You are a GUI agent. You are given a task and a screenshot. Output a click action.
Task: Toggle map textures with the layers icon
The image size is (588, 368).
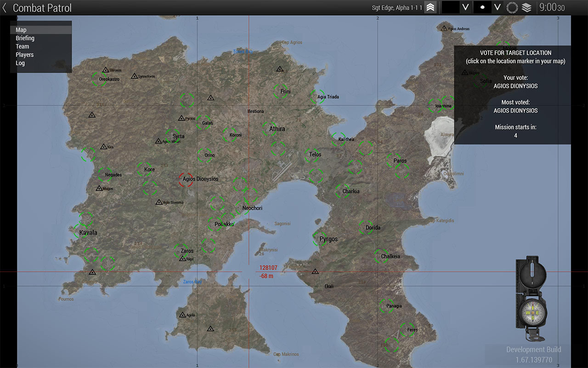pos(526,8)
